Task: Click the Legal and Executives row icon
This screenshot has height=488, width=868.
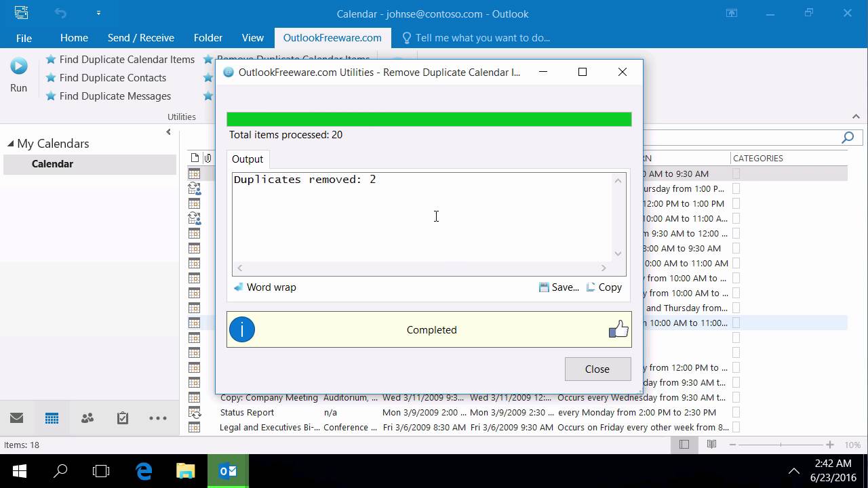Action: 195,427
